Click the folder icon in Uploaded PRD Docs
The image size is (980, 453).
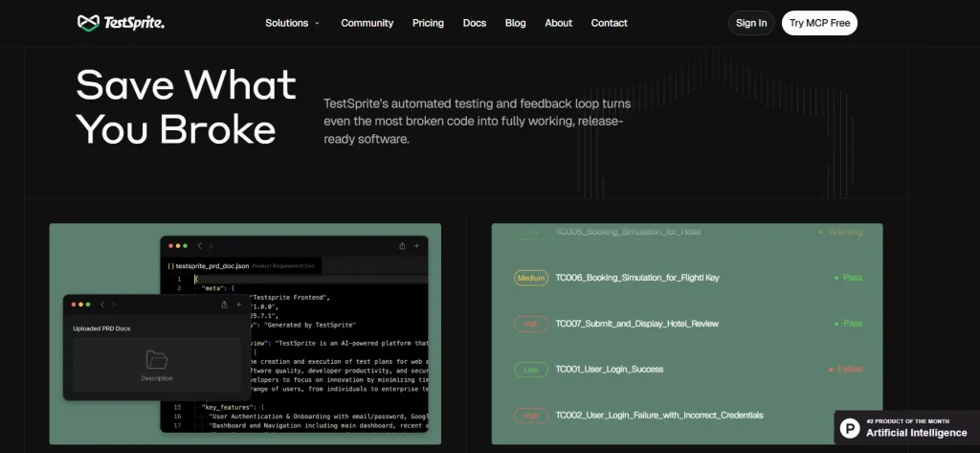click(156, 360)
